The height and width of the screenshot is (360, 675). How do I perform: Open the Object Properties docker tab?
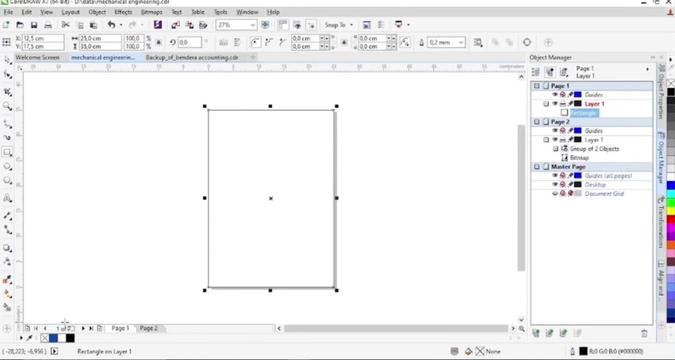(662, 93)
